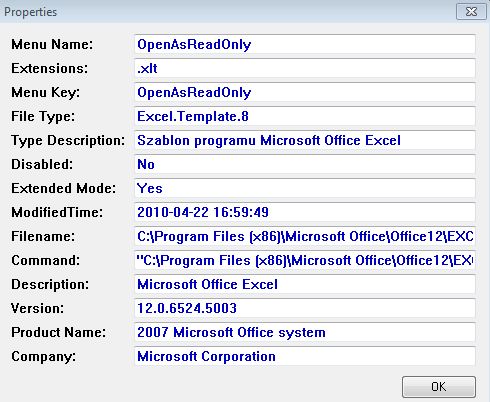The height and width of the screenshot is (402, 490).
Task: Select the Disabled field showing No
Action: coord(305,164)
